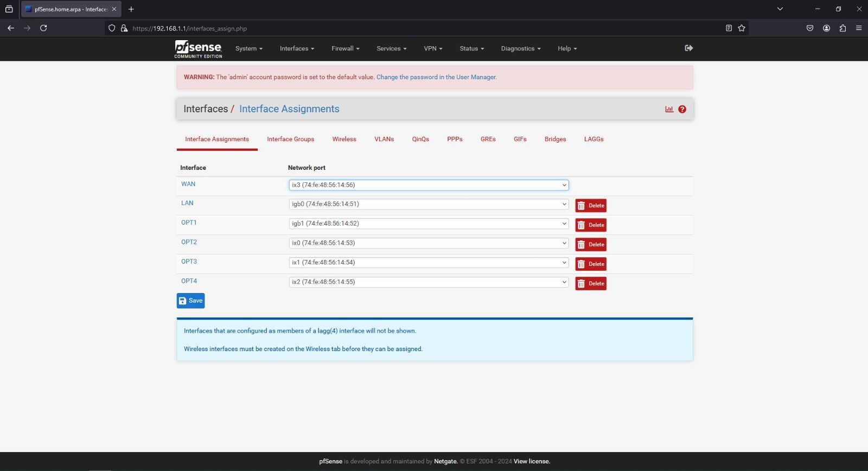This screenshot has height=471, width=868.
Task: Expand the Diagnostics menu
Action: point(521,49)
